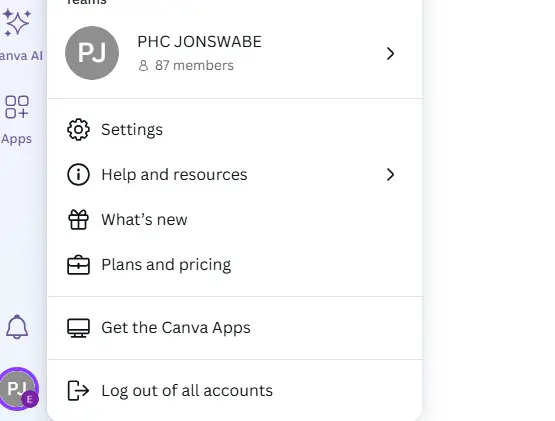The height and width of the screenshot is (421, 555).
Task: Expand the PHC JONSWABE team chevron
Action: tap(390, 53)
